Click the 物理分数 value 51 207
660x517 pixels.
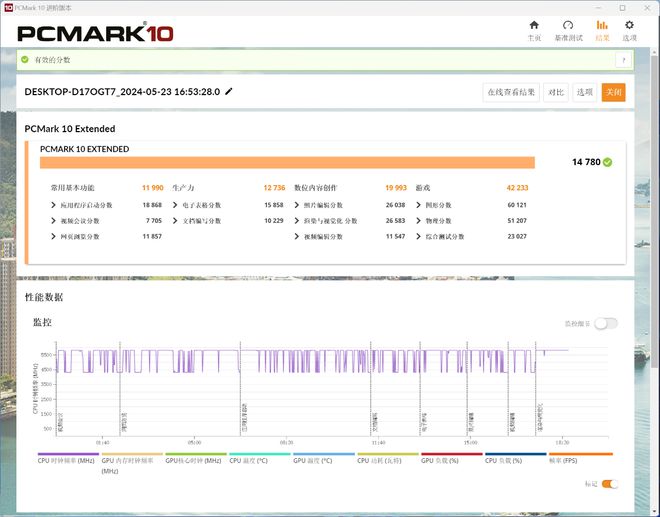517,221
